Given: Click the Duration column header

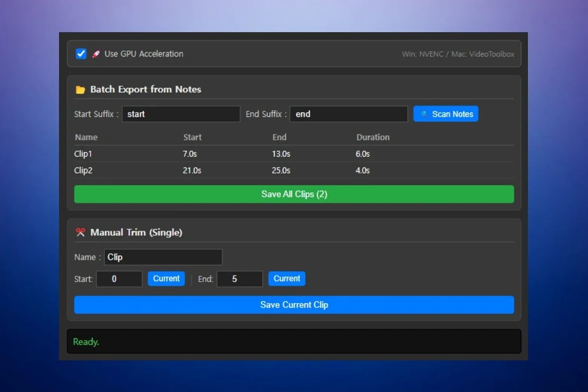Looking at the screenshot, I should 373,137.
